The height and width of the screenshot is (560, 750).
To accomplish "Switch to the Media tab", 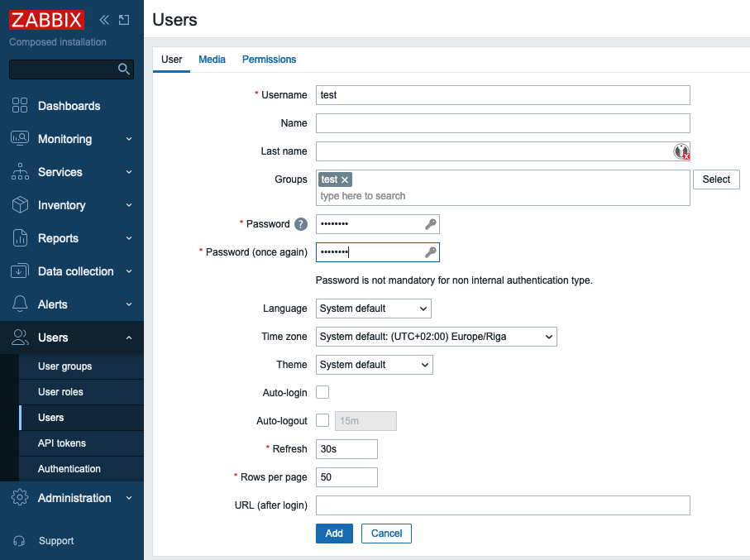I will point(212,60).
